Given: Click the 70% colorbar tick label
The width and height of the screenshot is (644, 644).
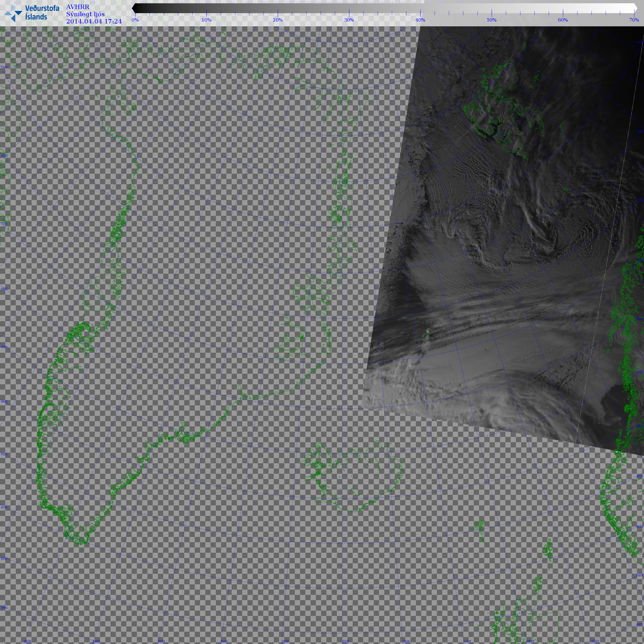Looking at the screenshot, I should pyautogui.click(x=634, y=20).
